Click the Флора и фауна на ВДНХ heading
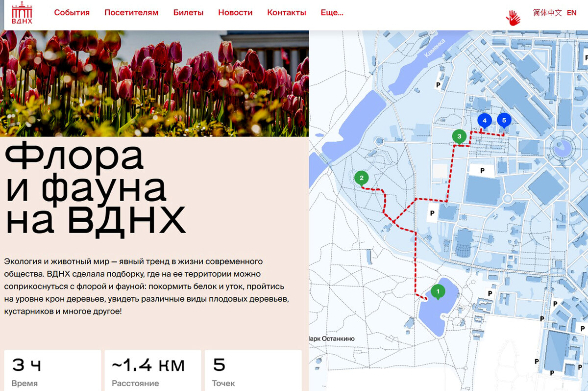 (95, 188)
